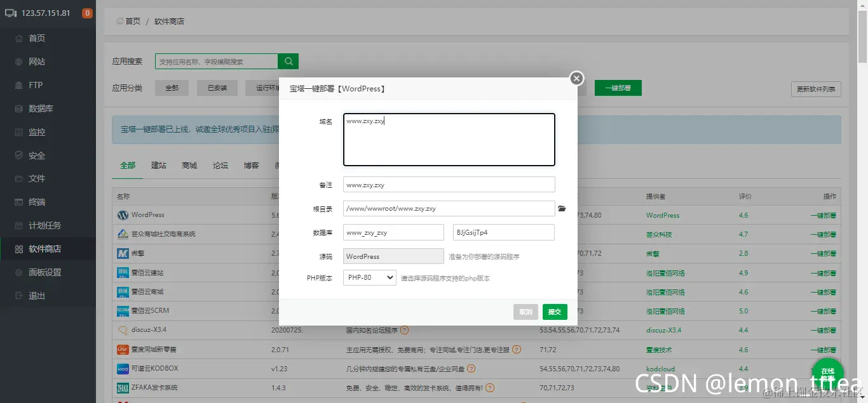Click the orange notification badge 0
This screenshot has height=403, width=868.
(x=87, y=13)
